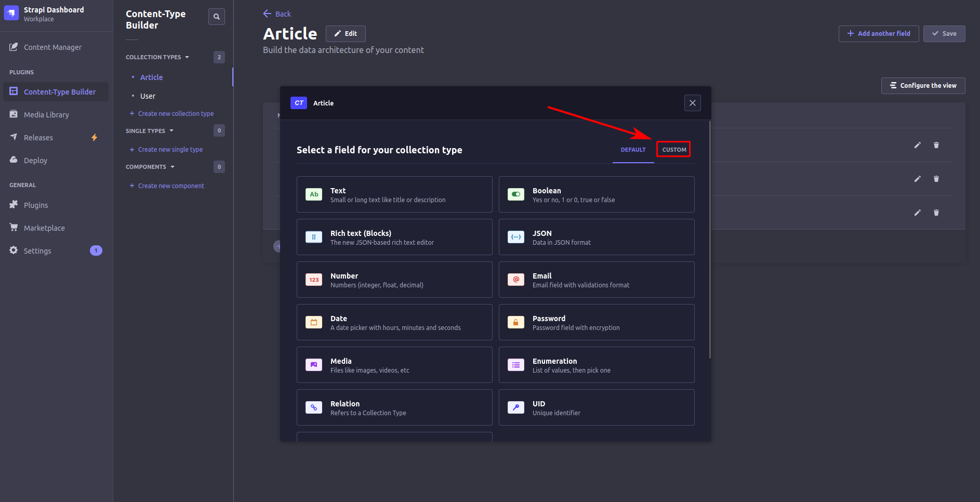This screenshot has width=980, height=502.
Task: Select the UID field type
Action: (597, 407)
